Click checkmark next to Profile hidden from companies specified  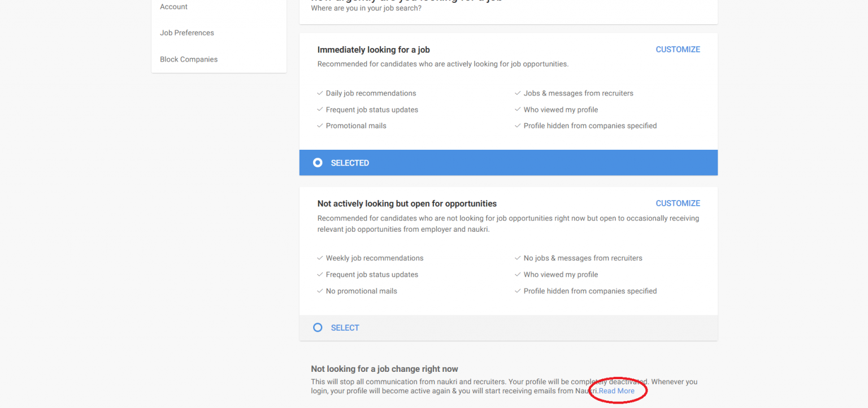[x=518, y=125]
